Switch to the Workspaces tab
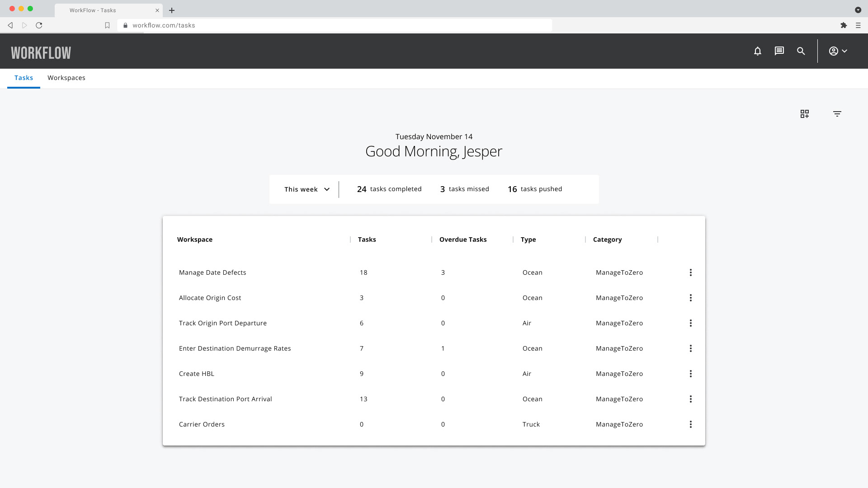The width and height of the screenshot is (868, 488). (x=66, y=78)
